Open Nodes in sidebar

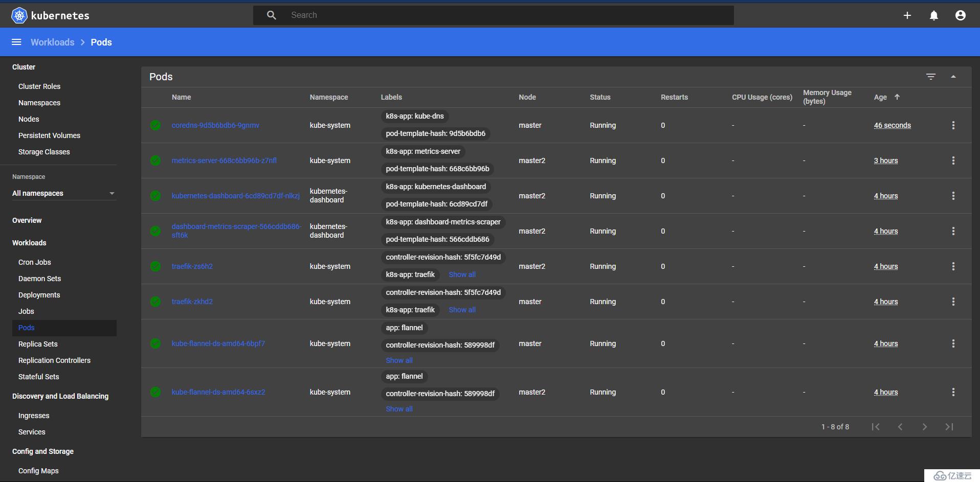coord(29,119)
